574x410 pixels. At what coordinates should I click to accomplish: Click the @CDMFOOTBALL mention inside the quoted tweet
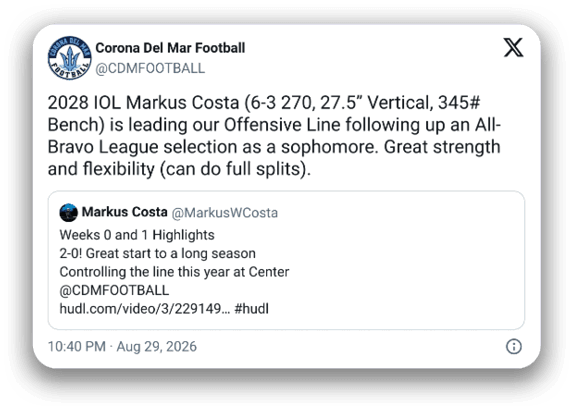(114, 290)
